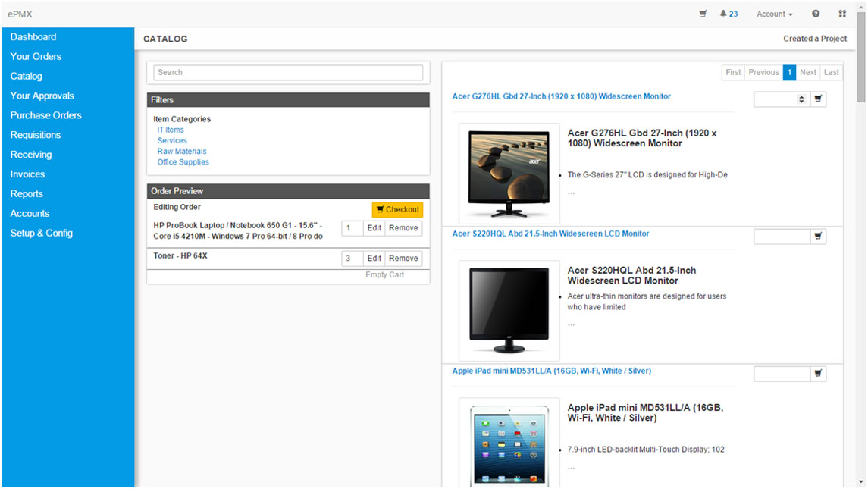Click the Acer G276HL monitor thumbnail
This screenshot has width=868, height=489.
[509, 174]
